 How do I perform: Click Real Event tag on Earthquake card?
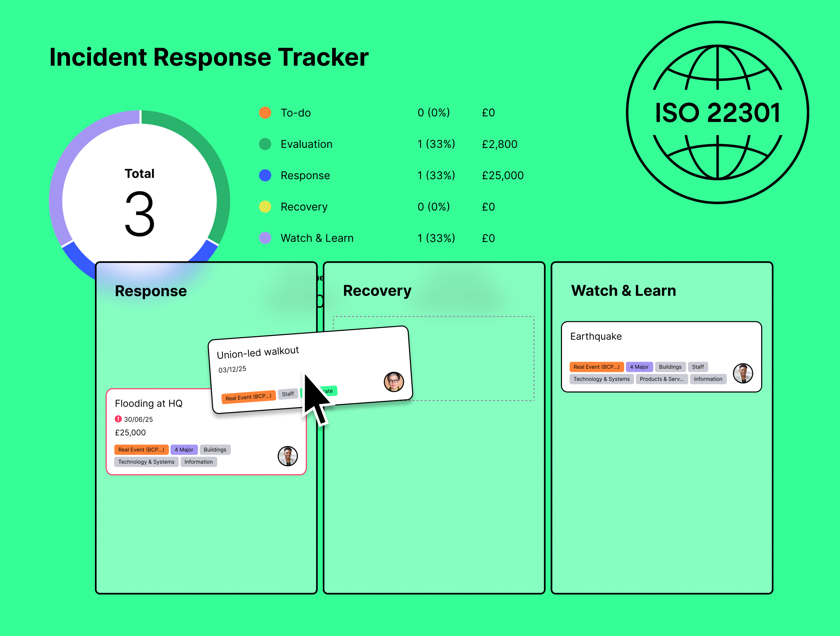pyautogui.click(x=597, y=367)
